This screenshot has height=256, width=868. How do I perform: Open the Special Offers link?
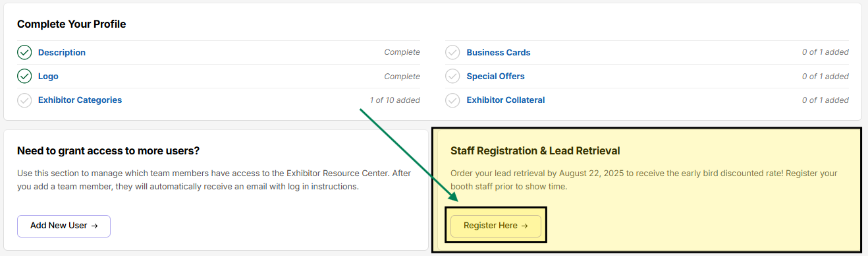click(496, 77)
